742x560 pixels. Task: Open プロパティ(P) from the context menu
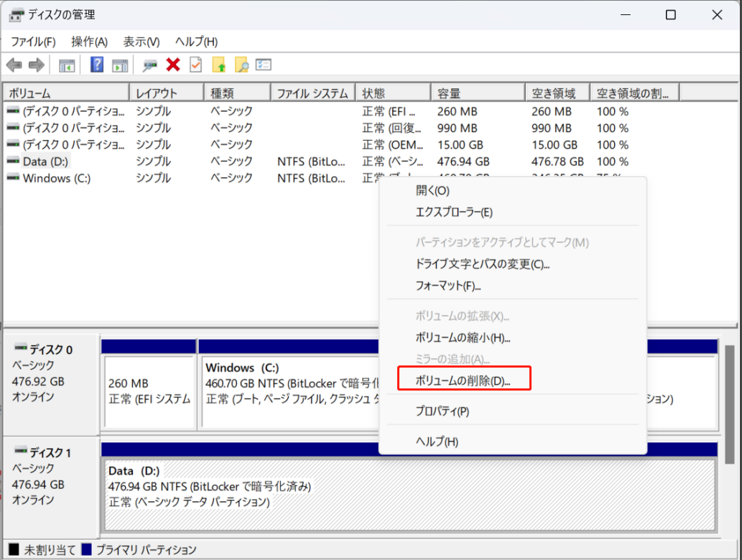(x=442, y=411)
